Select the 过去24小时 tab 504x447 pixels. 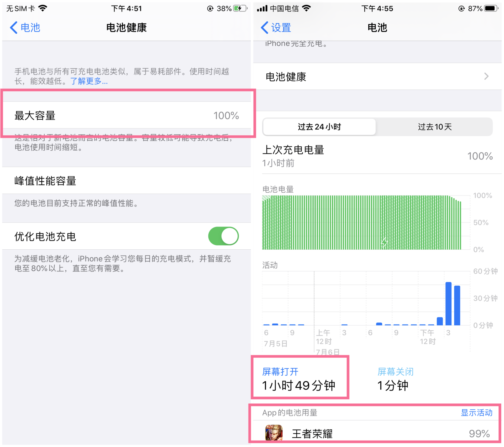[x=319, y=127]
